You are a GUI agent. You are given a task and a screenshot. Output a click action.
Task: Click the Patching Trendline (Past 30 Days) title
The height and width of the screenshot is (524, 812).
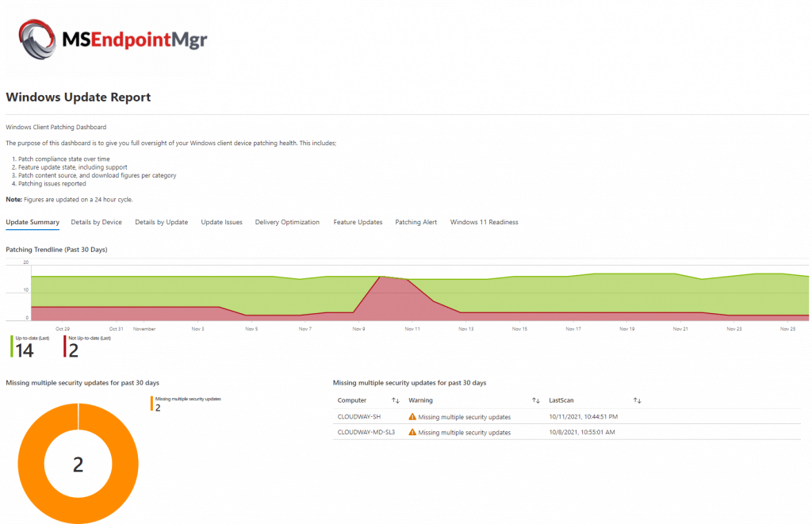(x=56, y=250)
